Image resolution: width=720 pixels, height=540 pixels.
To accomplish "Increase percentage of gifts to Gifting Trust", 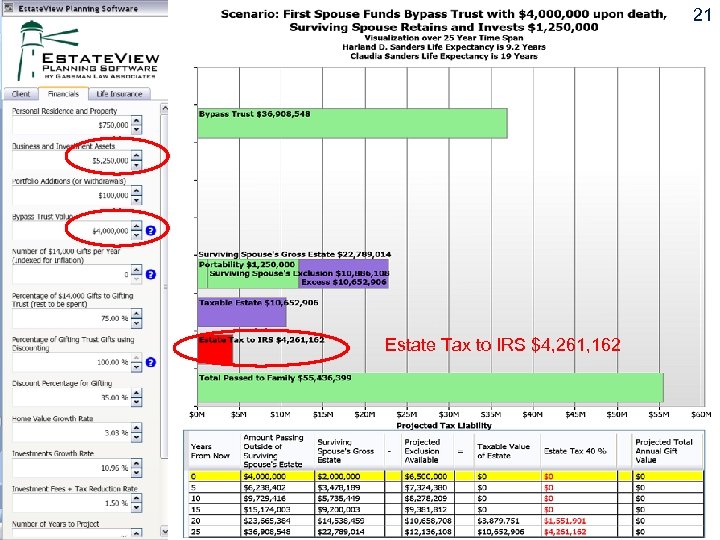I will [136, 314].
